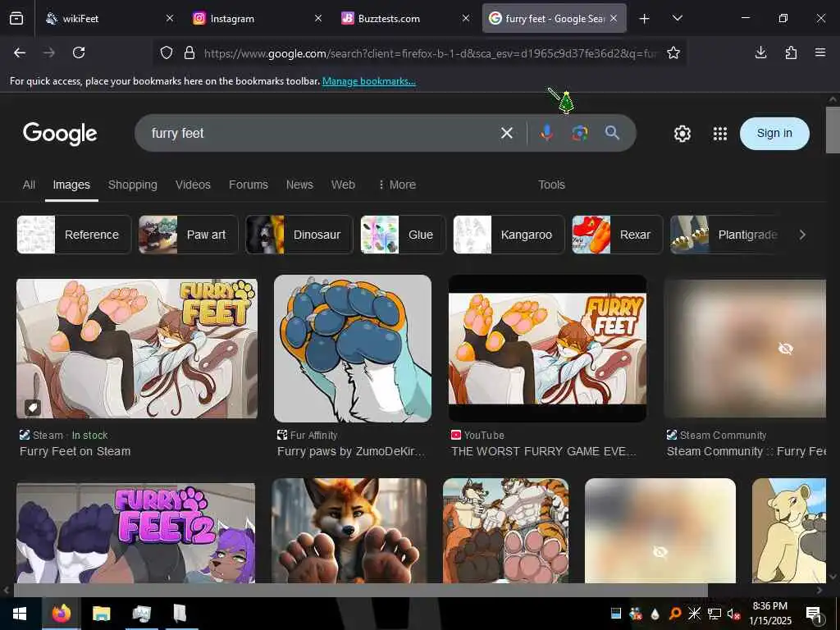Open Firefox View icon in tab bar

coord(16,19)
